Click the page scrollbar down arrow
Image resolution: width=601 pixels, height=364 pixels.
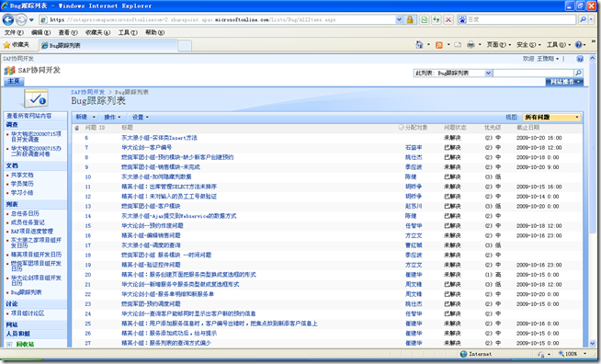pos(593,344)
